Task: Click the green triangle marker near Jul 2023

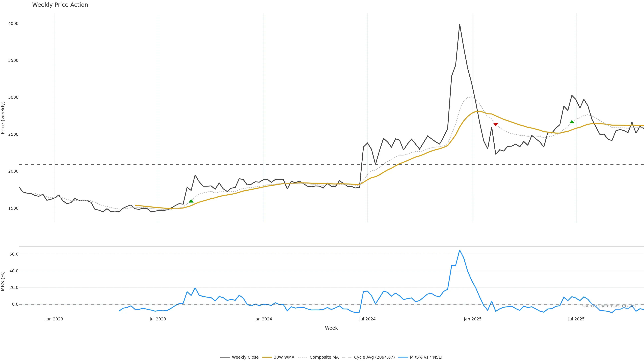Action: click(191, 201)
